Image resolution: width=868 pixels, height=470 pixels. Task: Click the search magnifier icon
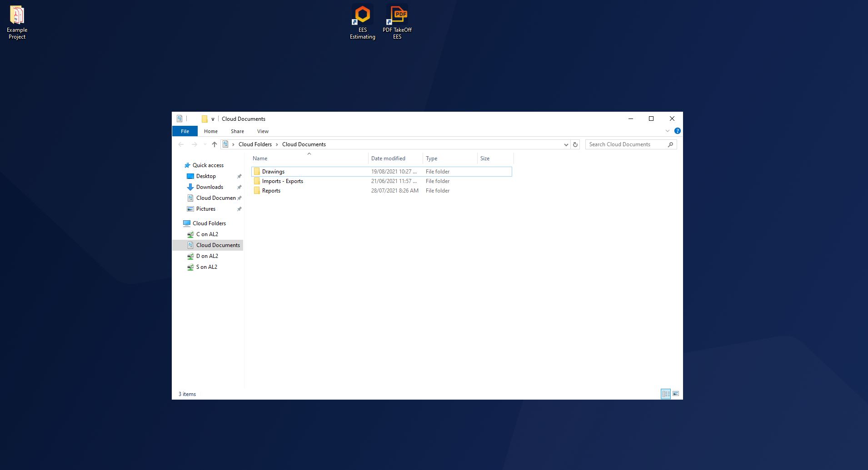click(x=670, y=144)
